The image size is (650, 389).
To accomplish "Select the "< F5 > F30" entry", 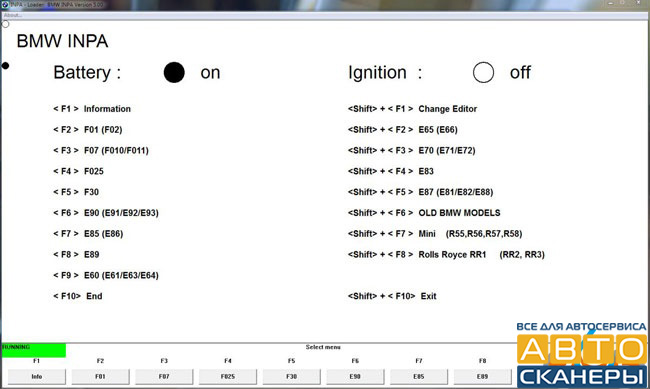I will pos(76,192).
